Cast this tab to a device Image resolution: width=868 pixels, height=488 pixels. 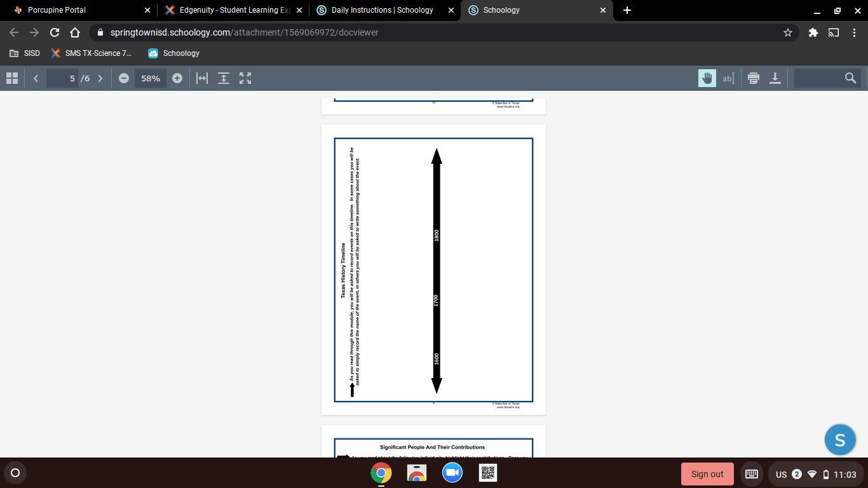tap(834, 32)
